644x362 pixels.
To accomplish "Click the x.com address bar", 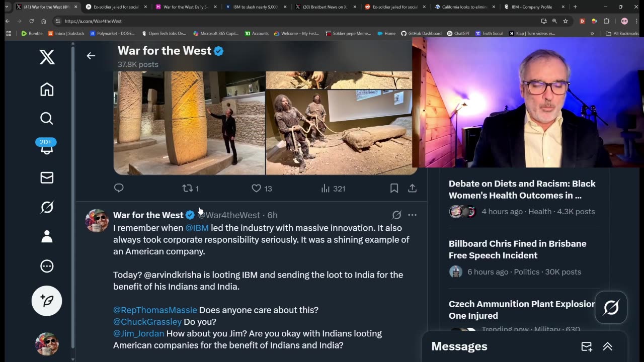I will point(297,21).
